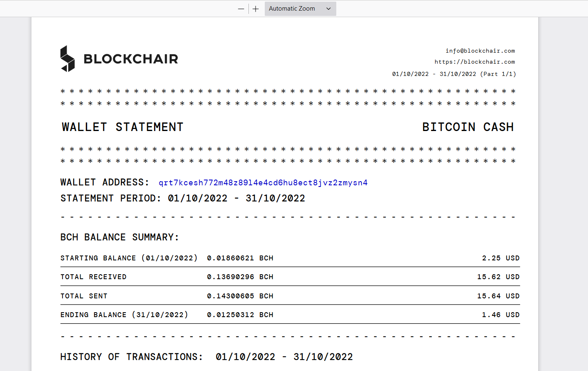Click the dropdown chevron beside Automatic Zoom

click(x=329, y=9)
